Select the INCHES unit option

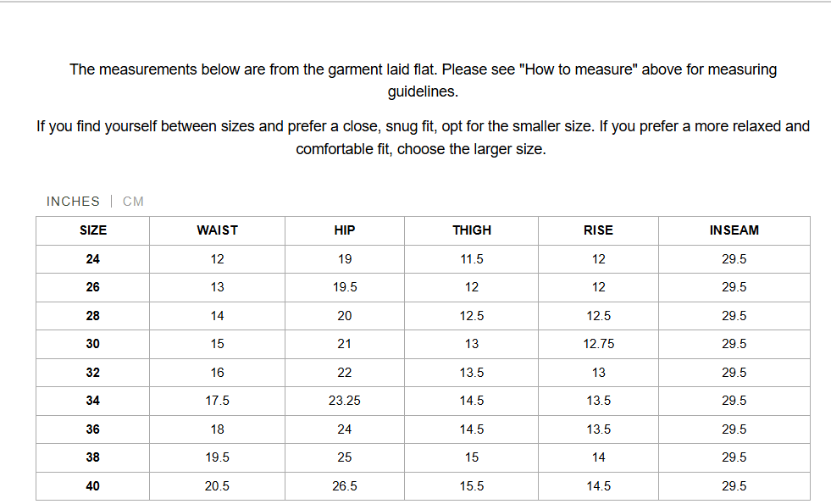73,202
